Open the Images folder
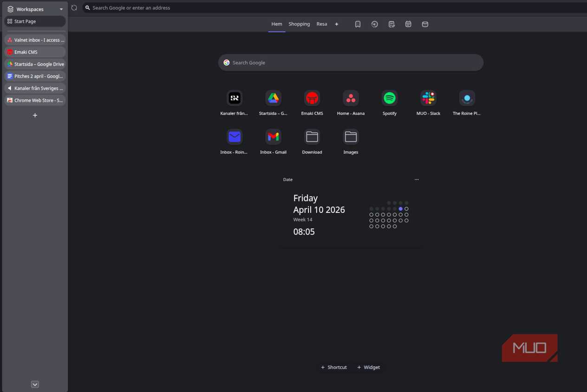 click(351, 137)
